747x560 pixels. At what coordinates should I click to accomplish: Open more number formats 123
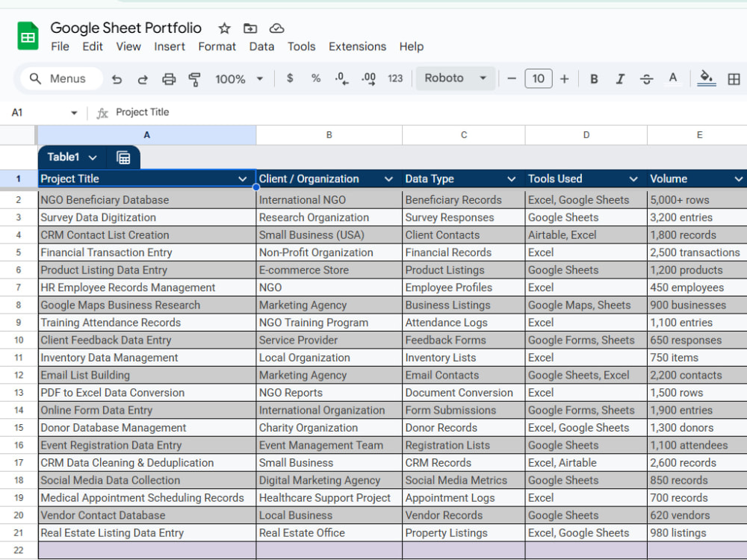click(x=395, y=78)
